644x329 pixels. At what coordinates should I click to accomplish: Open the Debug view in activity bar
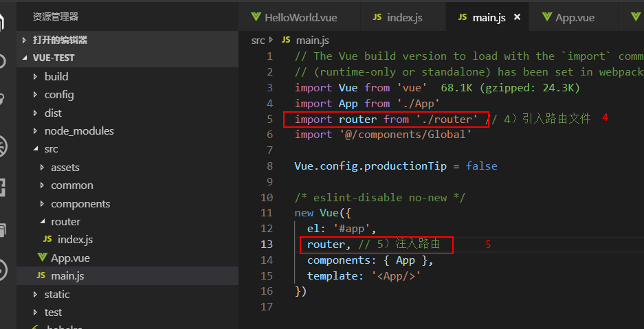[3, 145]
